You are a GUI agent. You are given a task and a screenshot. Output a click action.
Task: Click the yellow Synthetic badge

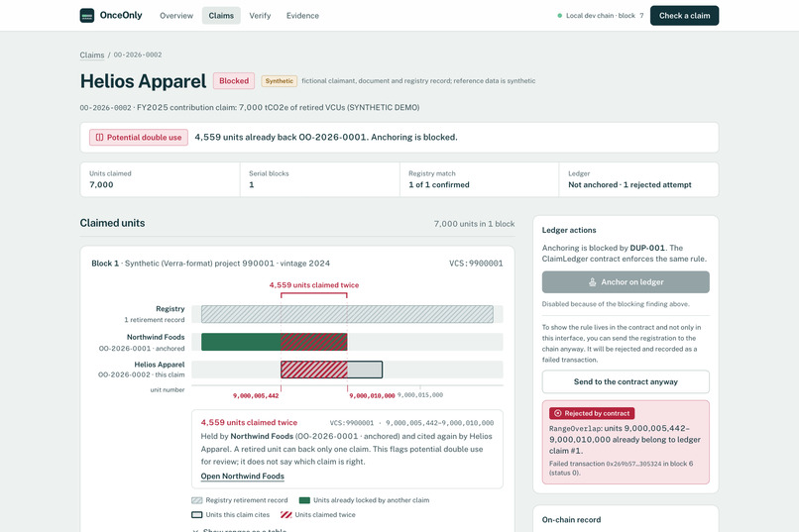point(280,81)
